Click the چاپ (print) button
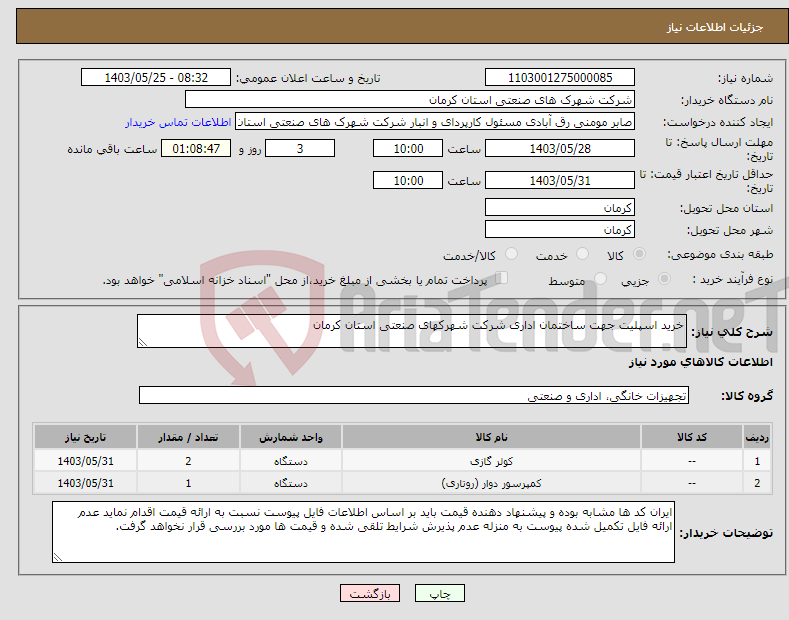The width and height of the screenshot is (789, 620). click(x=439, y=594)
